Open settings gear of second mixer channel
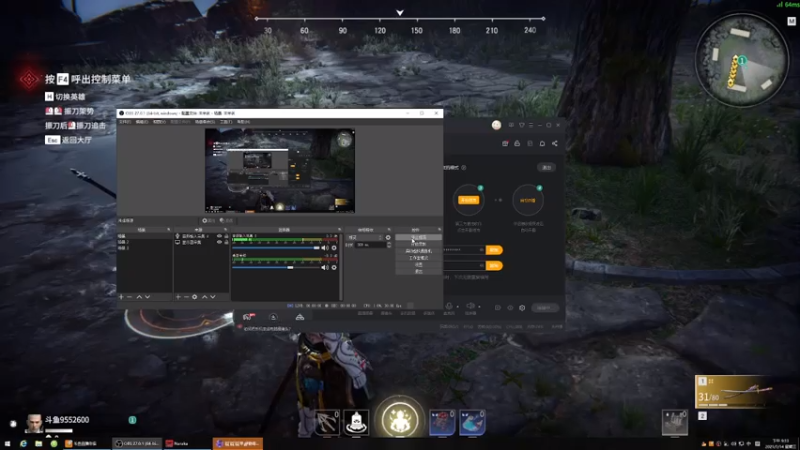800x450 pixels. click(x=334, y=267)
